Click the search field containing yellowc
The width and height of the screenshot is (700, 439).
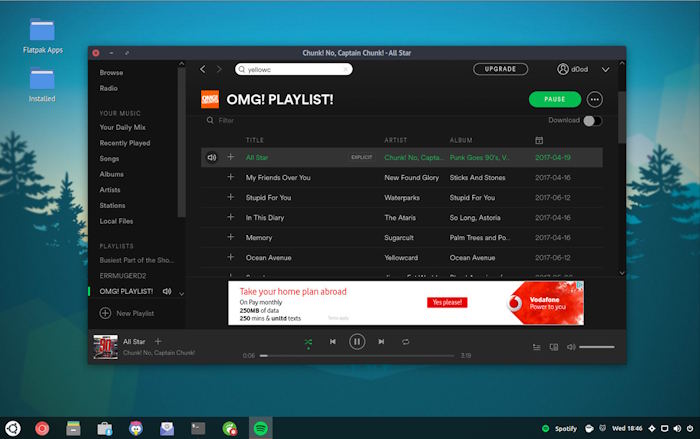(x=293, y=69)
